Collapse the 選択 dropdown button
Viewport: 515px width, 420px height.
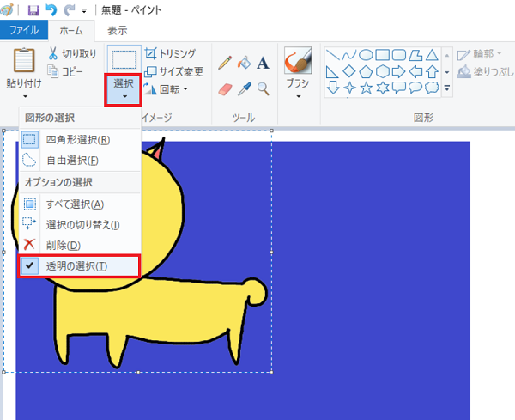[x=124, y=89]
